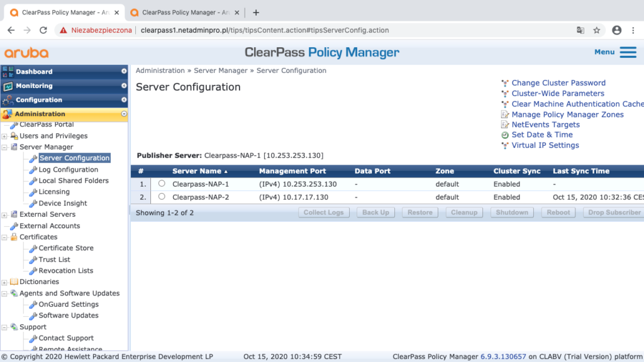Bookmark page with the star icon
Image resolution: width=644 pixels, height=362 pixels.
597,30
